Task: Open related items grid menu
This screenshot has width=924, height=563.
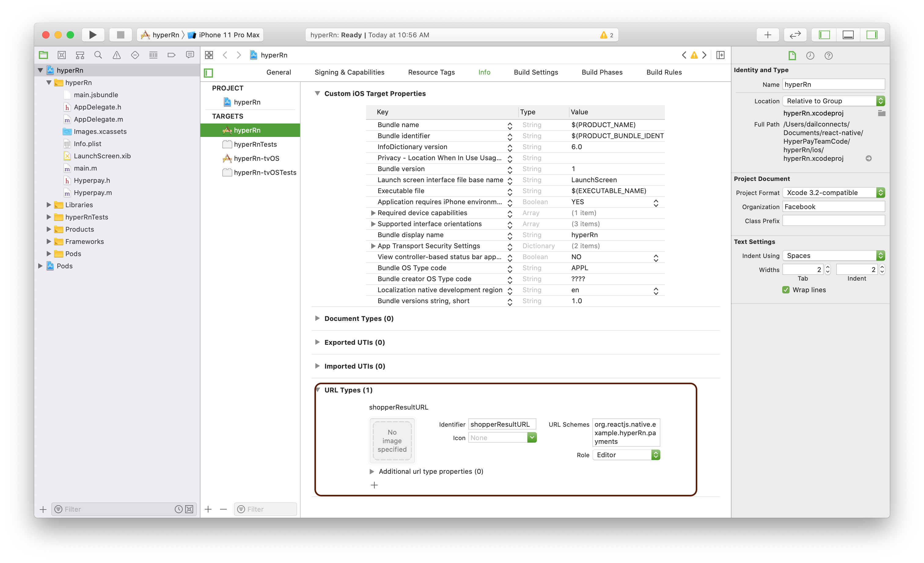Action: 209,55
